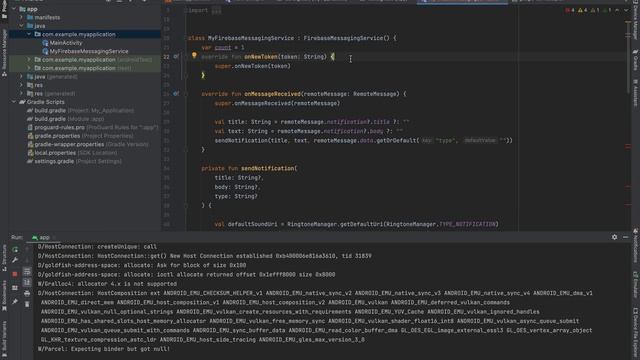Open the yellow warnings indicator
The image size is (640, 360).
582,10
